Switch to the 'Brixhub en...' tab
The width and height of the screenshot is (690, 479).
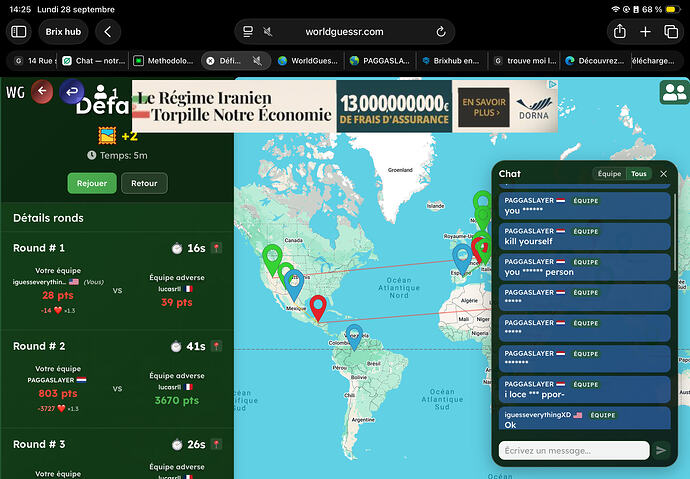pyautogui.click(x=451, y=61)
